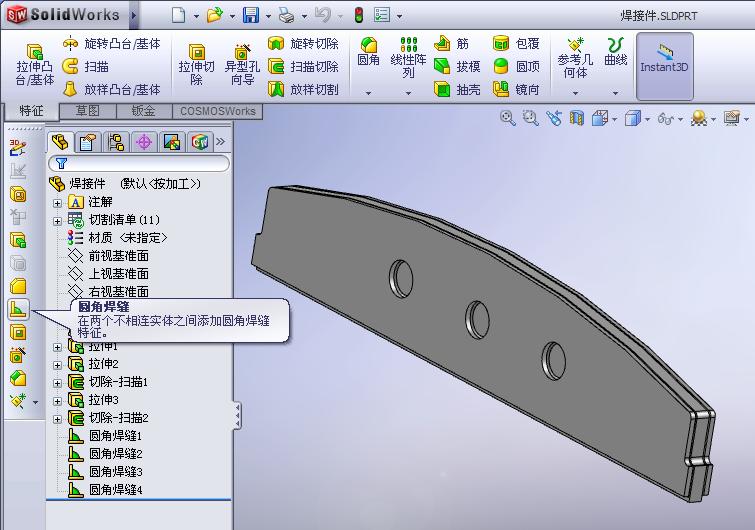Open ConfigurationManager tab
Screen dimensions: 755x530
click(x=116, y=142)
